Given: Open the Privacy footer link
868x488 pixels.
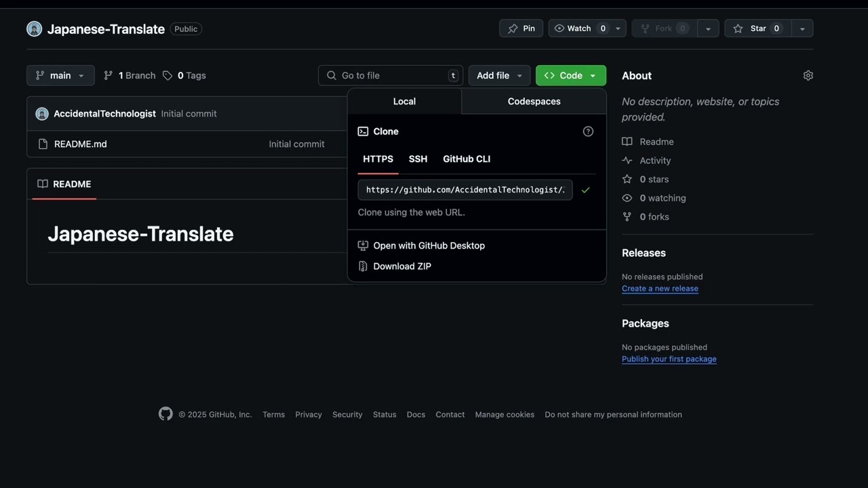Looking at the screenshot, I should [309, 414].
